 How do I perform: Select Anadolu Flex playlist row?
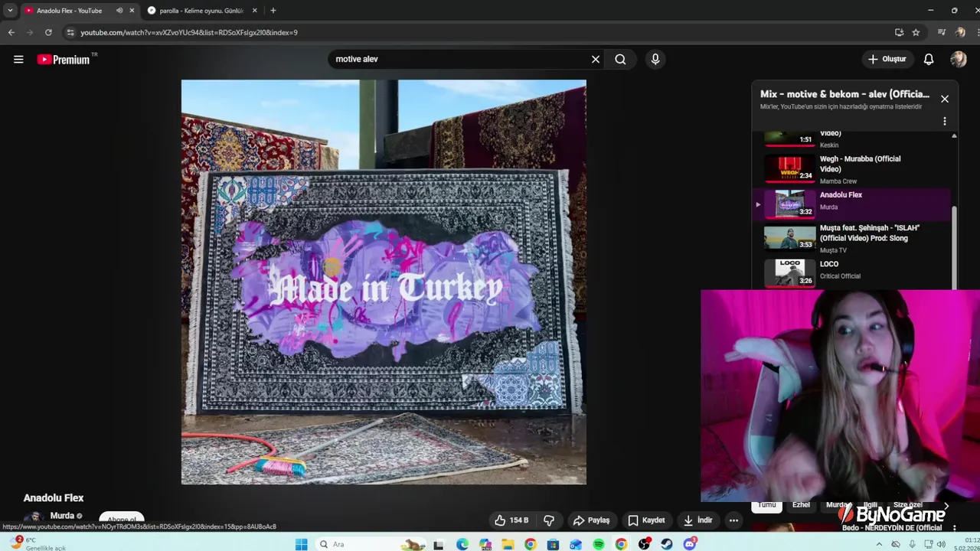click(x=853, y=204)
